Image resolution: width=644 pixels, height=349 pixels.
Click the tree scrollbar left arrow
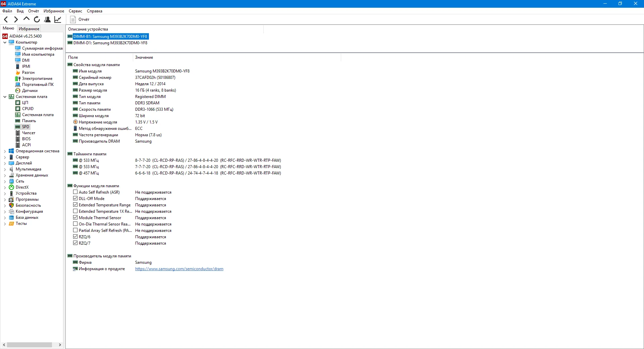click(x=4, y=345)
